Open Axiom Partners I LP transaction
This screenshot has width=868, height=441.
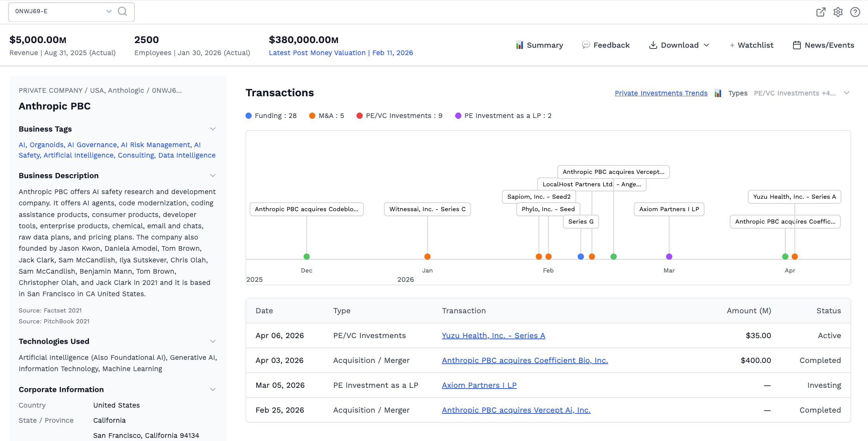tap(479, 385)
